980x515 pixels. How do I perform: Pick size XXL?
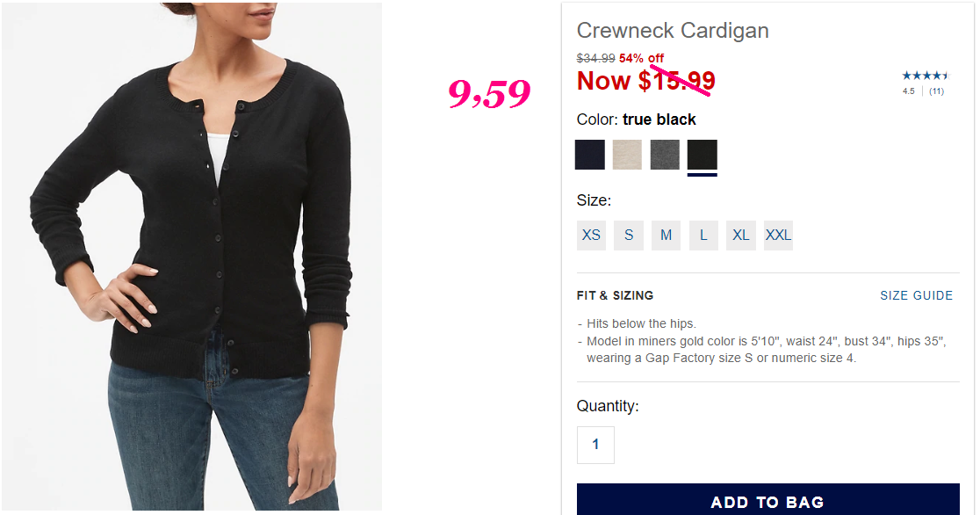778,236
